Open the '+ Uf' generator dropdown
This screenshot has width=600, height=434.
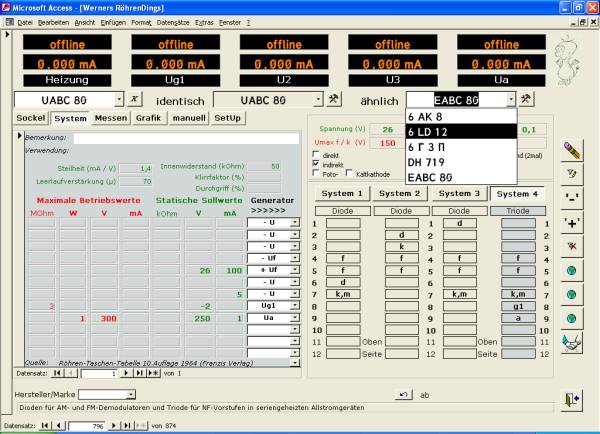[x=295, y=270]
